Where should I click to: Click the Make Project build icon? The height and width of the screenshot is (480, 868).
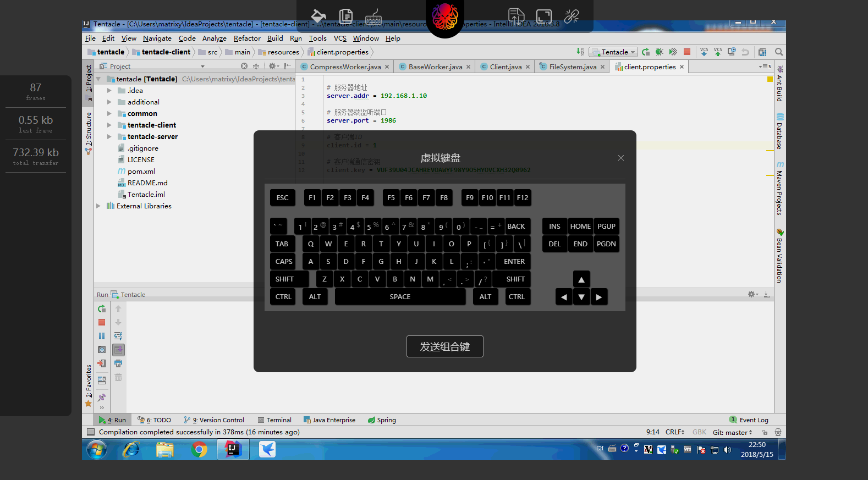click(580, 52)
